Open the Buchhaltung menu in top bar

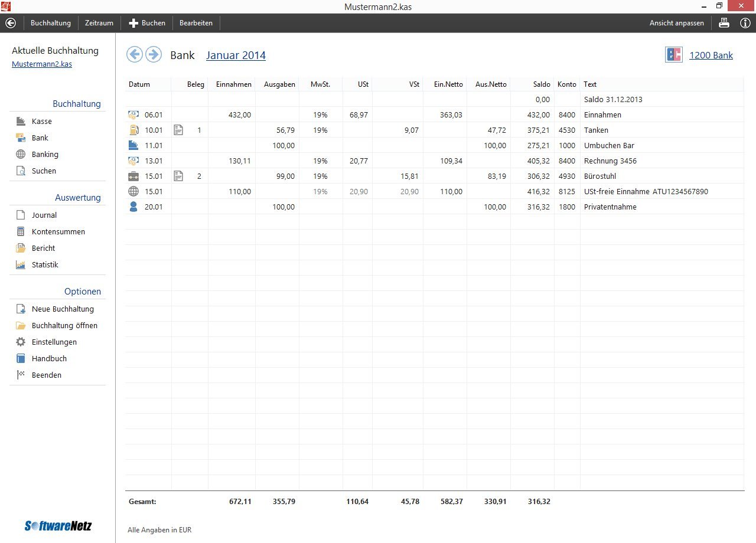coord(51,23)
